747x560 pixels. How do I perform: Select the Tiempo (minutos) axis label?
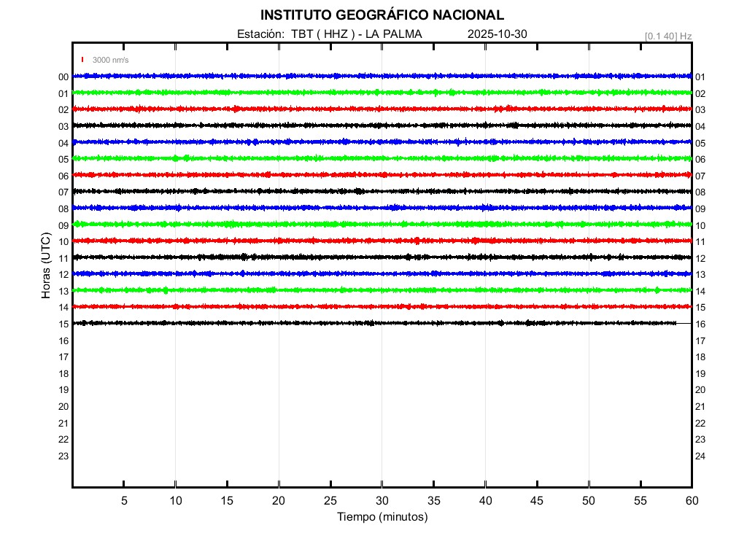382,517
